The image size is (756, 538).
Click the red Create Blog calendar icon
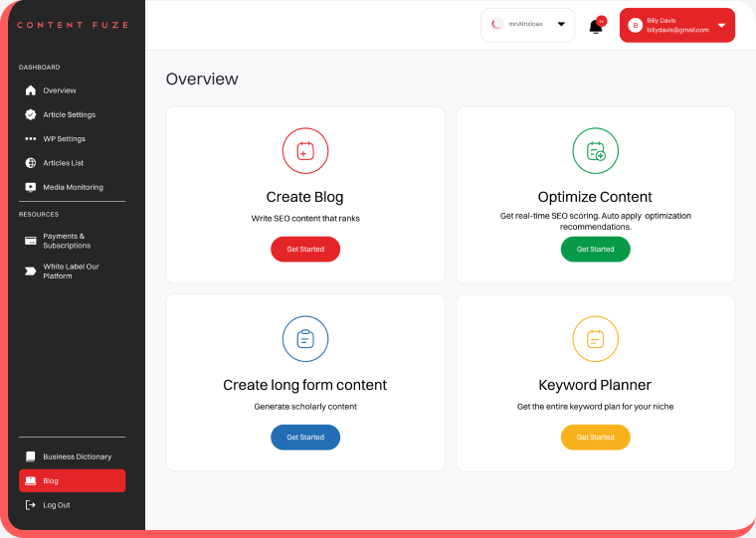click(x=305, y=151)
